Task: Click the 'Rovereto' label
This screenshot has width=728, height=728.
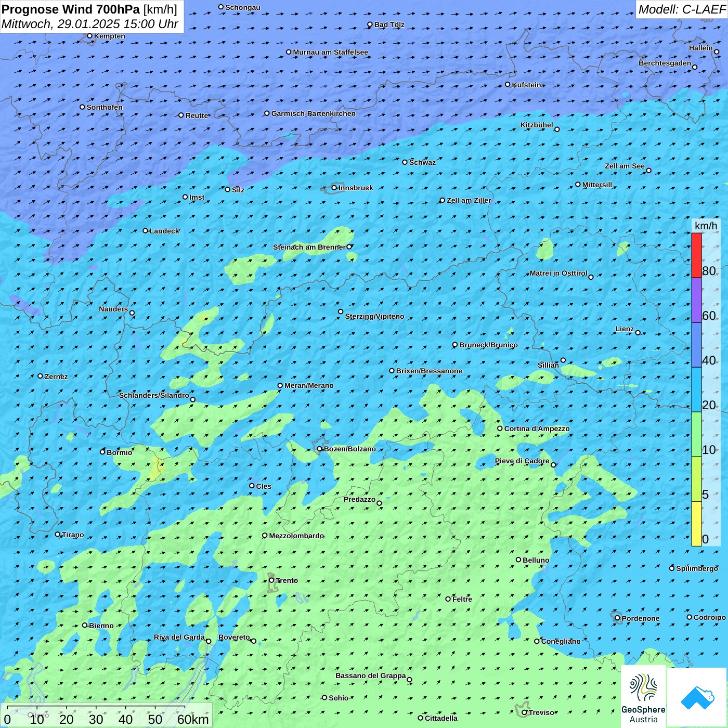Action: [234, 637]
